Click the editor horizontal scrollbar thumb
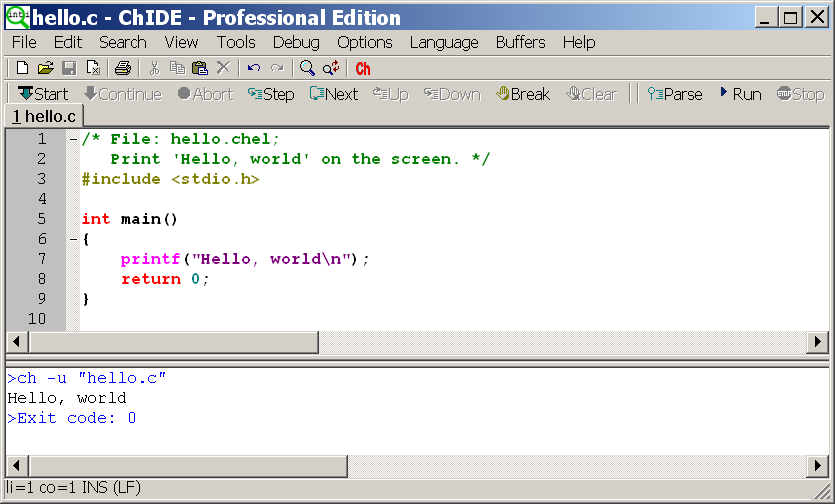 click(x=174, y=342)
